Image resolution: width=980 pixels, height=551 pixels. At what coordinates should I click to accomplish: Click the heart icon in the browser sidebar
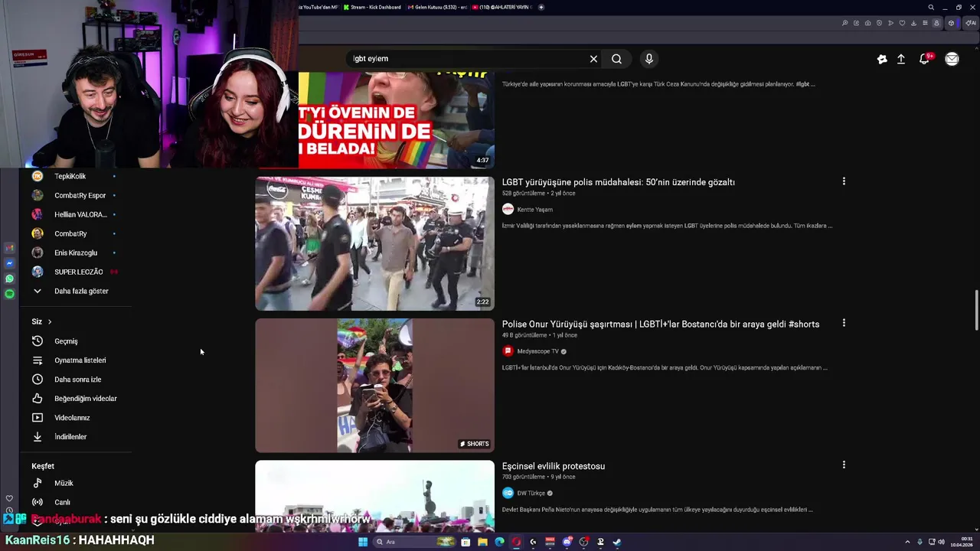pos(9,498)
